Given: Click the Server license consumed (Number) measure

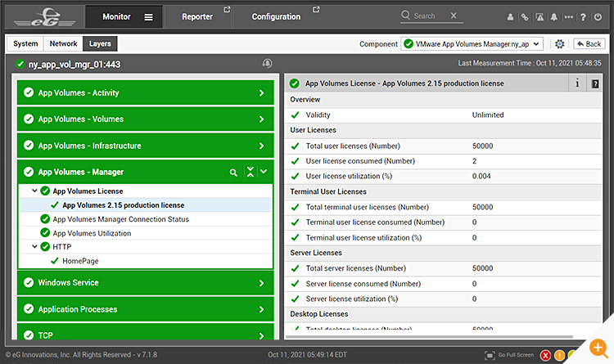Looking at the screenshot, I should (x=443, y=284).
